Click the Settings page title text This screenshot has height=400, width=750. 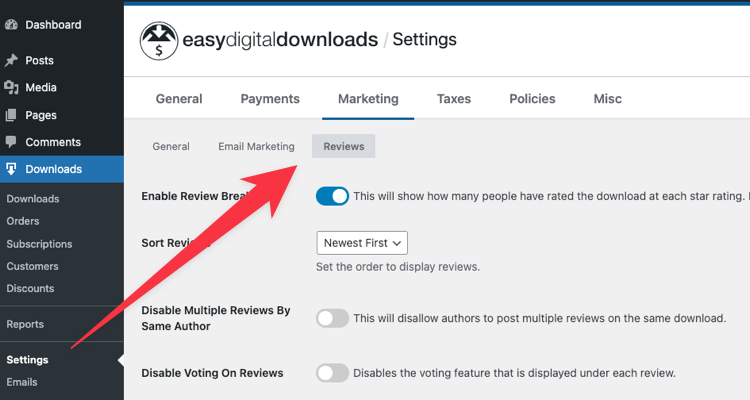pyautogui.click(x=424, y=40)
